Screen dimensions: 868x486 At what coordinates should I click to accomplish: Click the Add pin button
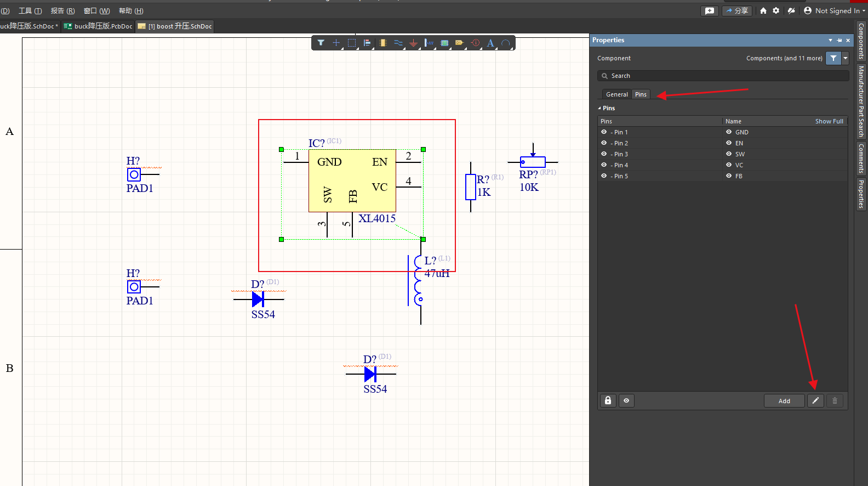pos(784,401)
